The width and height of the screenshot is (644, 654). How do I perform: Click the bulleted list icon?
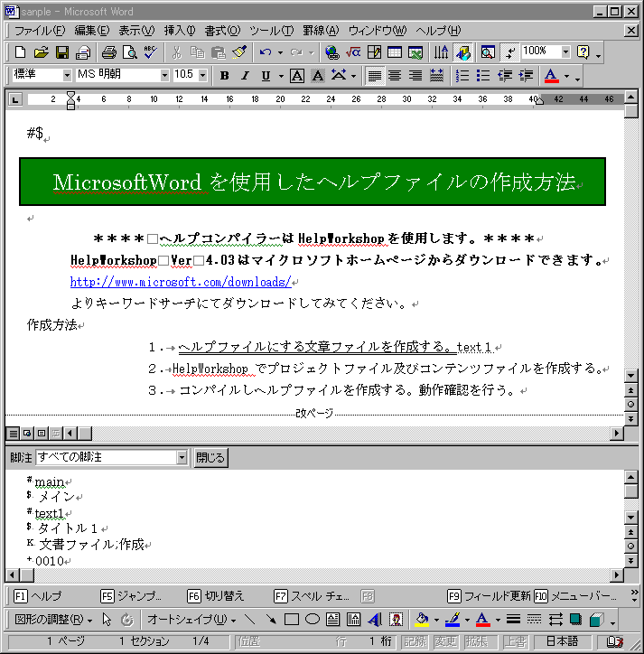coord(483,76)
